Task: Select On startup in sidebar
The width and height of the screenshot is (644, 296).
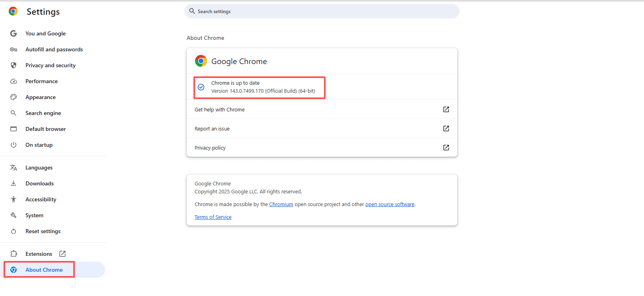Action: [x=39, y=145]
